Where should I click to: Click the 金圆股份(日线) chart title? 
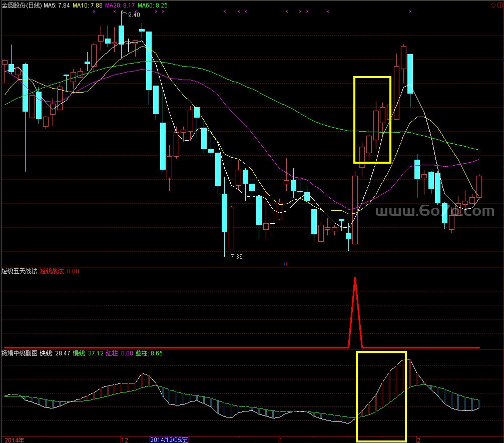click(x=22, y=5)
